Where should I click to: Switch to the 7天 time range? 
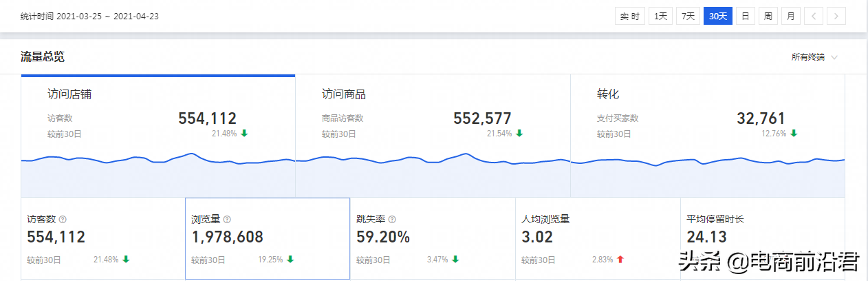coord(688,16)
